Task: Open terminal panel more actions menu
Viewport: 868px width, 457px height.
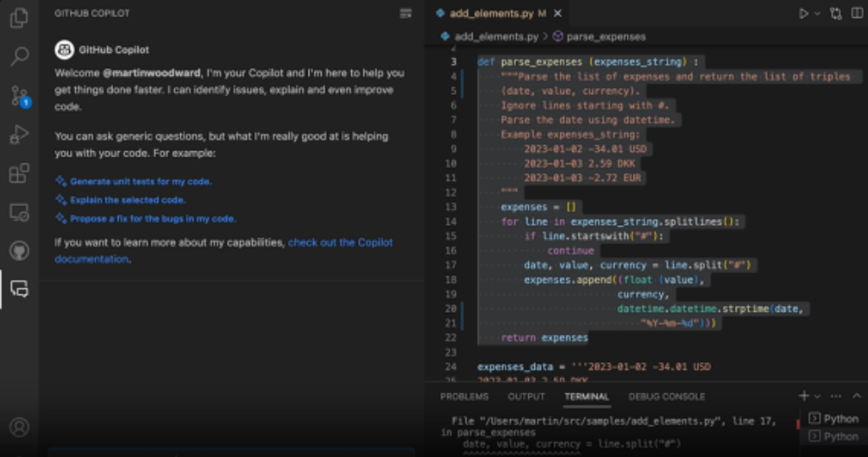Action: pyautogui.click(x=836, y=396)
